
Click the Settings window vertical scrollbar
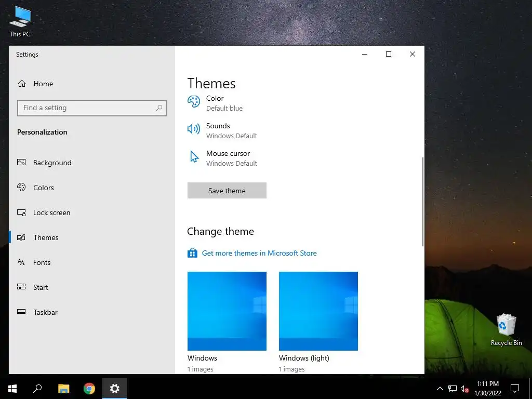[x=423, y=202]
